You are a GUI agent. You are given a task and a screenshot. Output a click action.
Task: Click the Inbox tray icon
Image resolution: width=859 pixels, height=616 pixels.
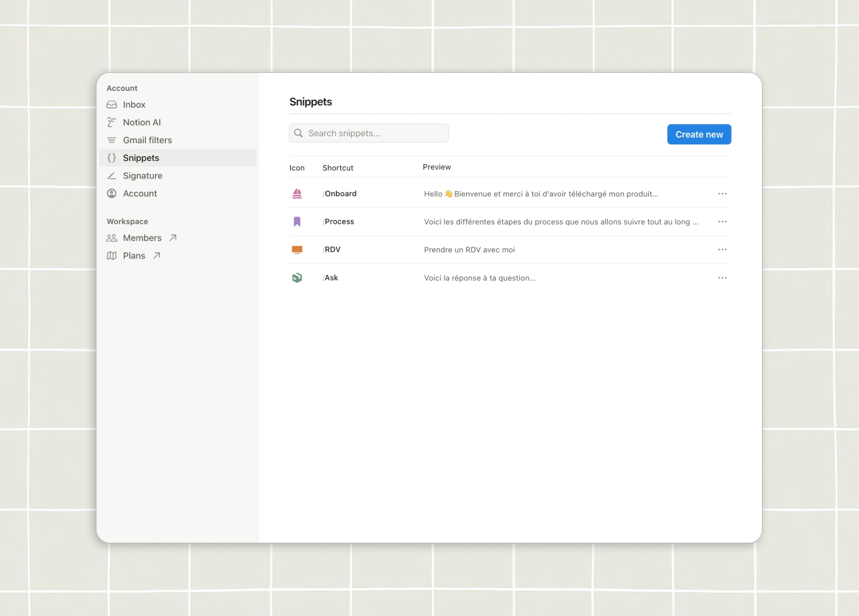[111, 104]
